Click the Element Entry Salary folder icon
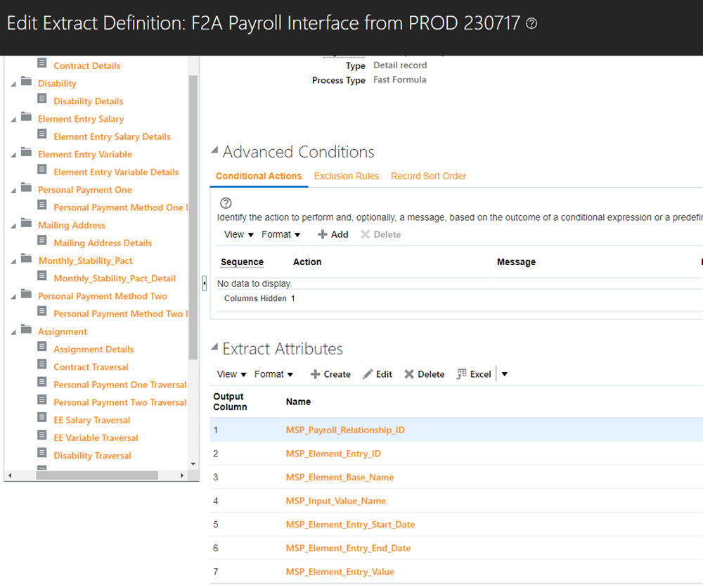This screenshot has height=588, width=703. pyautogui.click(x=27, y=117)
